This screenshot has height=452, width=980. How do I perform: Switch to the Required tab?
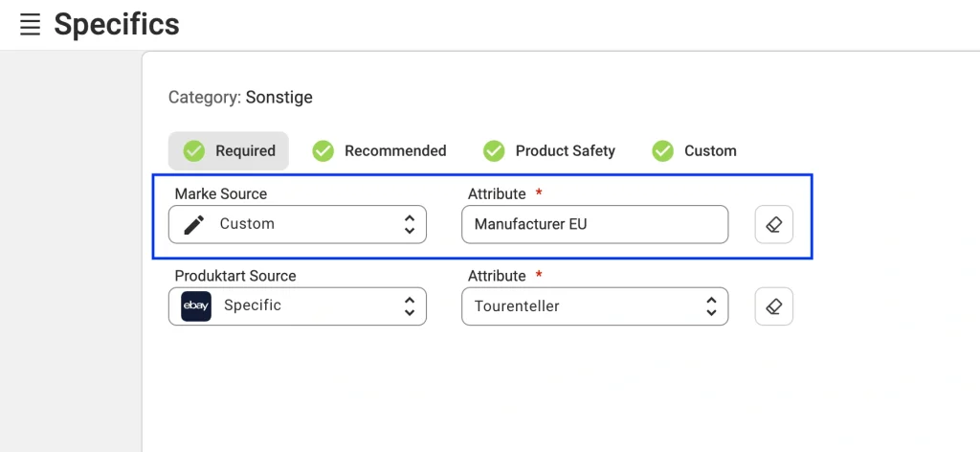coord(229,150)
